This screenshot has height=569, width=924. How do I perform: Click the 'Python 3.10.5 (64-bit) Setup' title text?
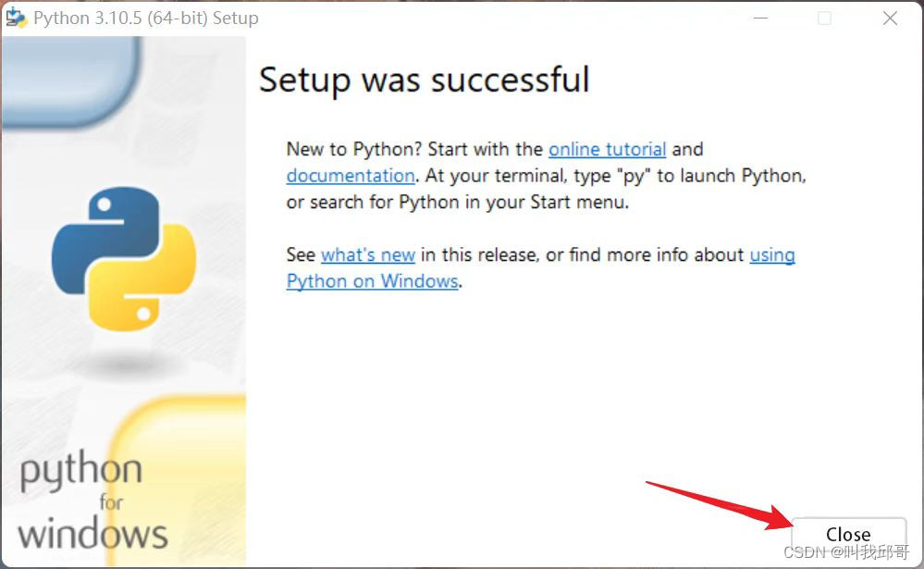pyautogui.click(x=146, y=19)
